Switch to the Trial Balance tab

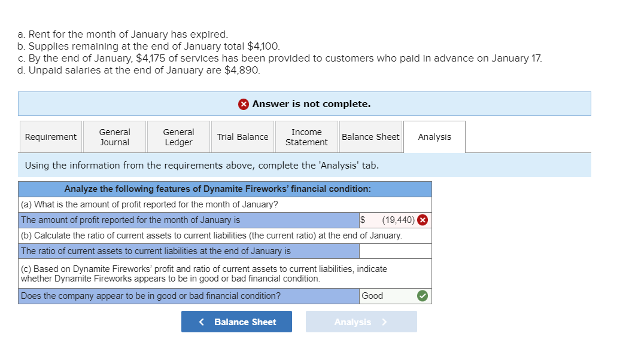pyautogui.click(x=242, y=136)
